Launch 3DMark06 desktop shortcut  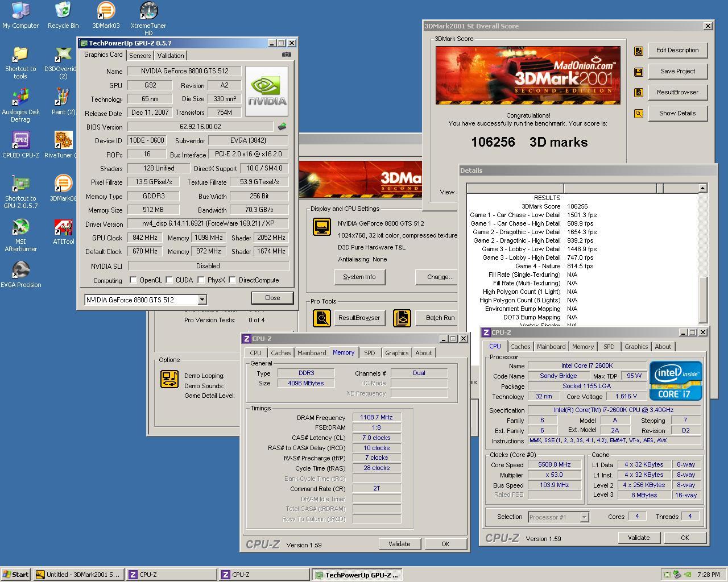pyautogui.click(x=63, y=188)
